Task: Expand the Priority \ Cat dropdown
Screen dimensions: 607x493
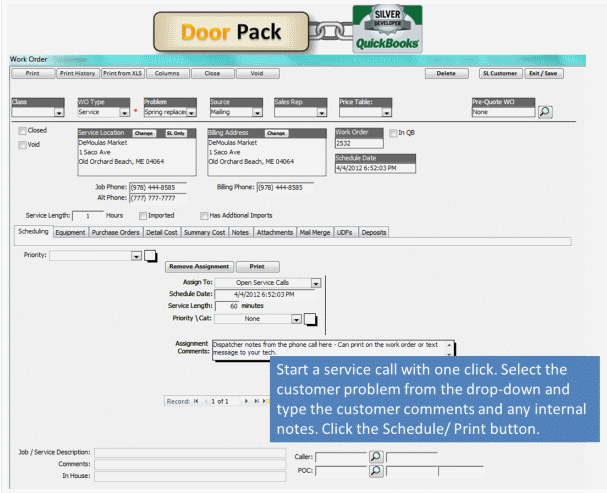Action: [x=296, y=319]
